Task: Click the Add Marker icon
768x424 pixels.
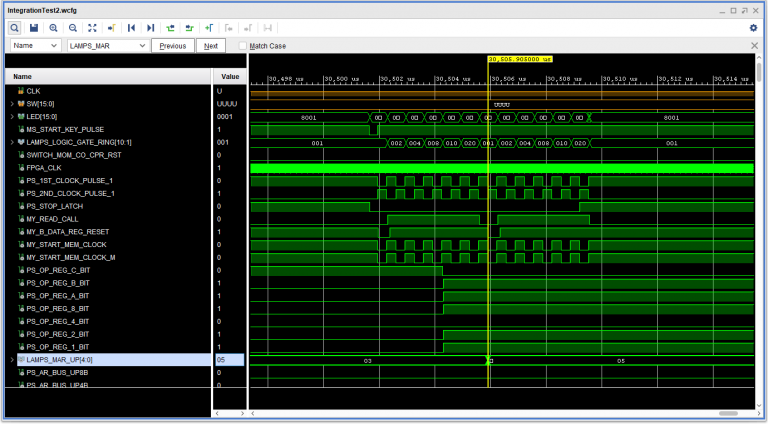Action: (208, 28)
